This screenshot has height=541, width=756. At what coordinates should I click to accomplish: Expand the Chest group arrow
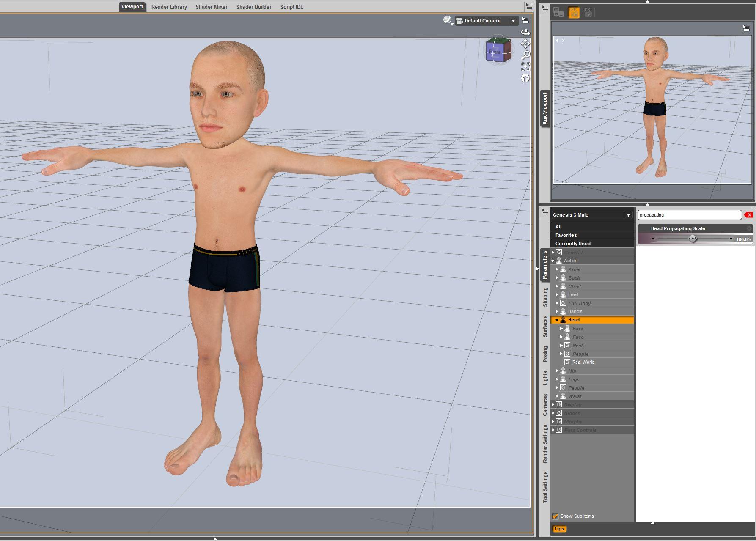tap(557, 286)
